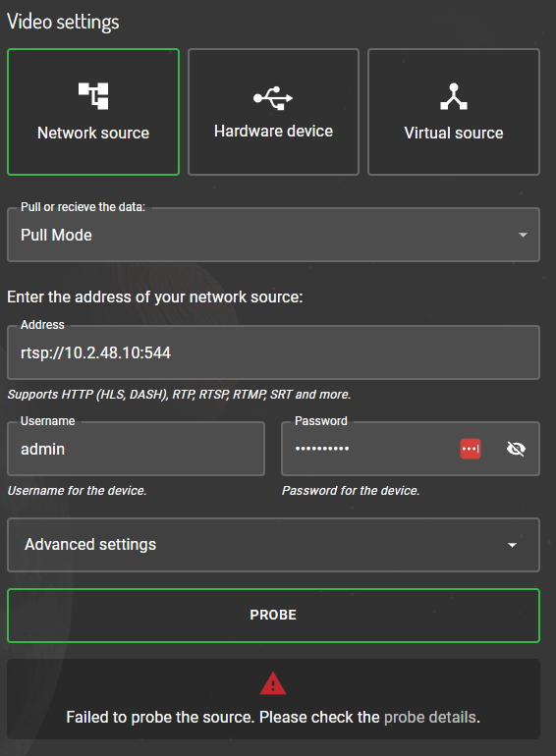Click the PROBE button

tap(273, 616)
